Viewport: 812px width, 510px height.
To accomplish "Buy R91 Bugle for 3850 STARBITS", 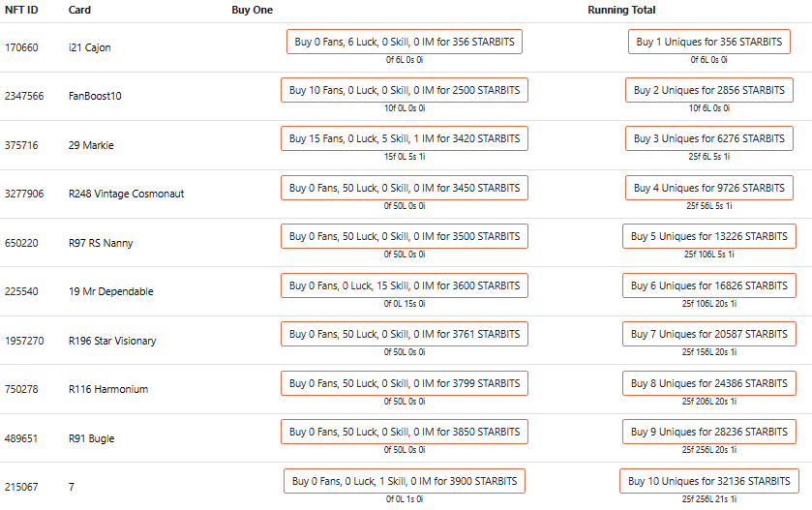I will 405,432.
